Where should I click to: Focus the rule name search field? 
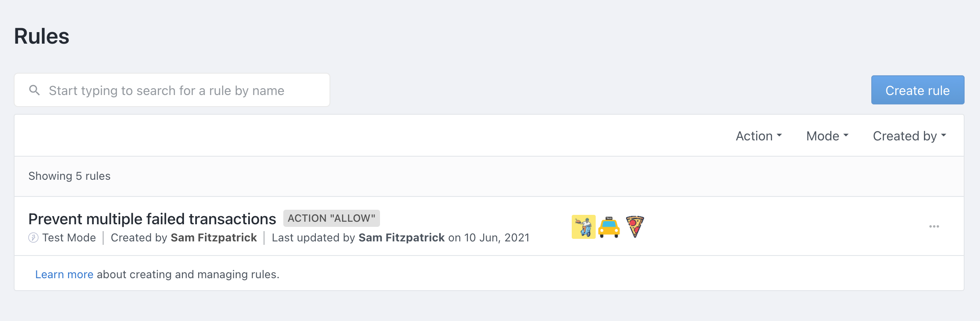tap(180, 90)
